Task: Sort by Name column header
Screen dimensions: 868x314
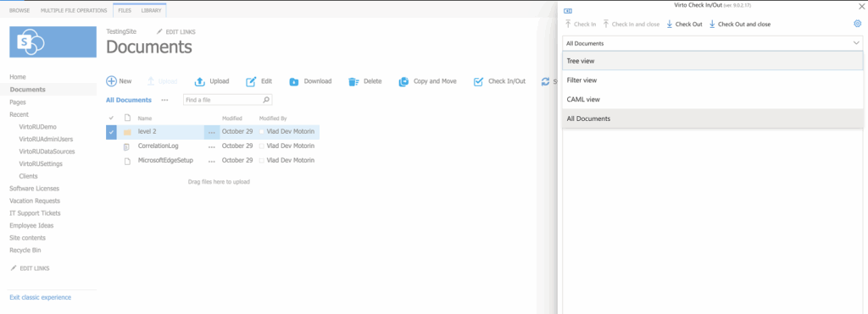Action: point(145,118)
